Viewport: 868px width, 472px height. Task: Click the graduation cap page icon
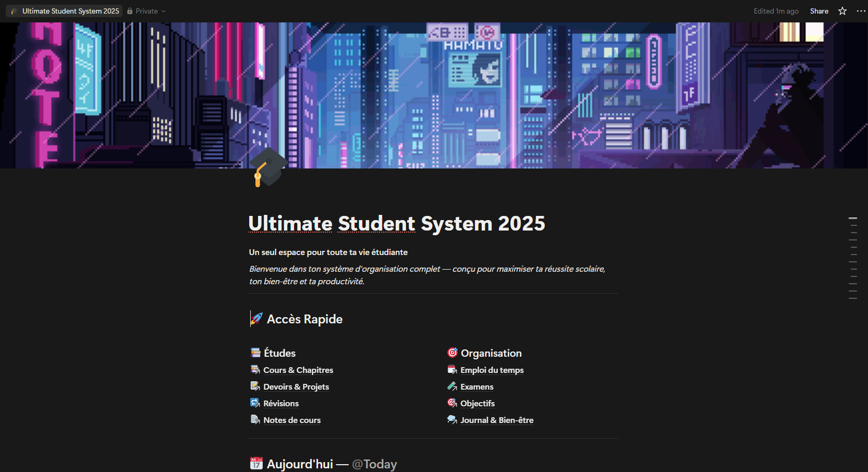pyautogui.click(x=268, y=168)
